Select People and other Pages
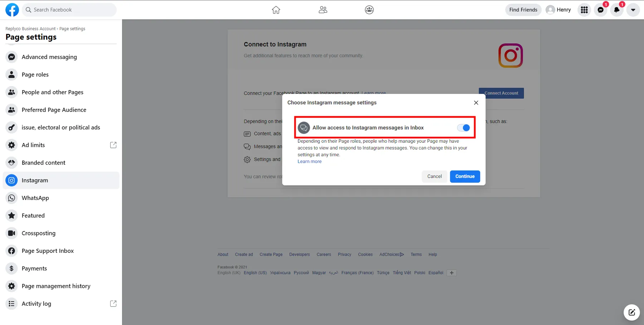The image size is (644, 325). click(x=61, y=92)
